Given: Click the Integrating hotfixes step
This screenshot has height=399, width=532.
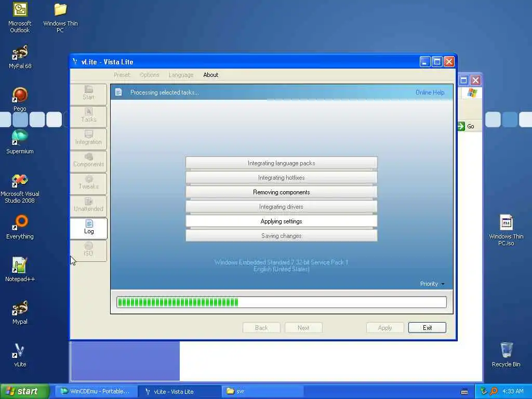Looking at the screenshot, I should tap(281, 178).
